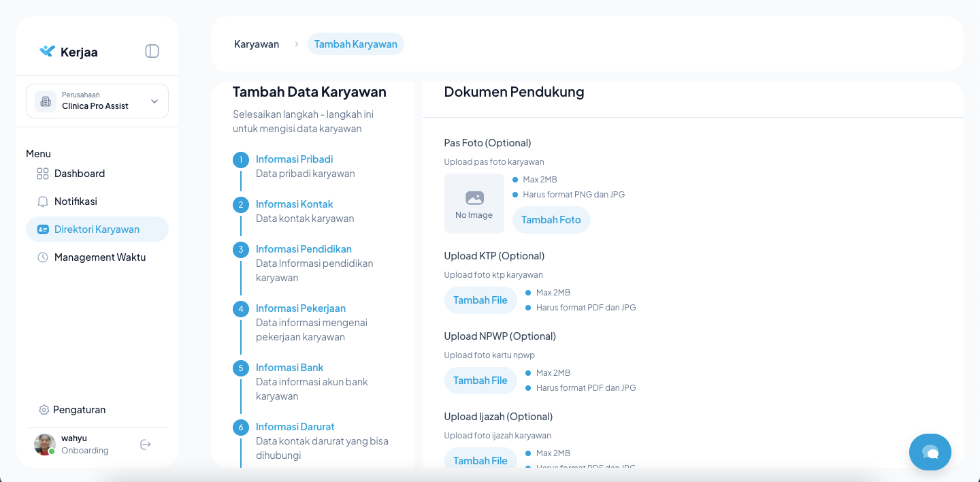The height and width of the screenshot is (482, 980).
Task: Click the Notifikasi bell icon
Action: (43, 202)
